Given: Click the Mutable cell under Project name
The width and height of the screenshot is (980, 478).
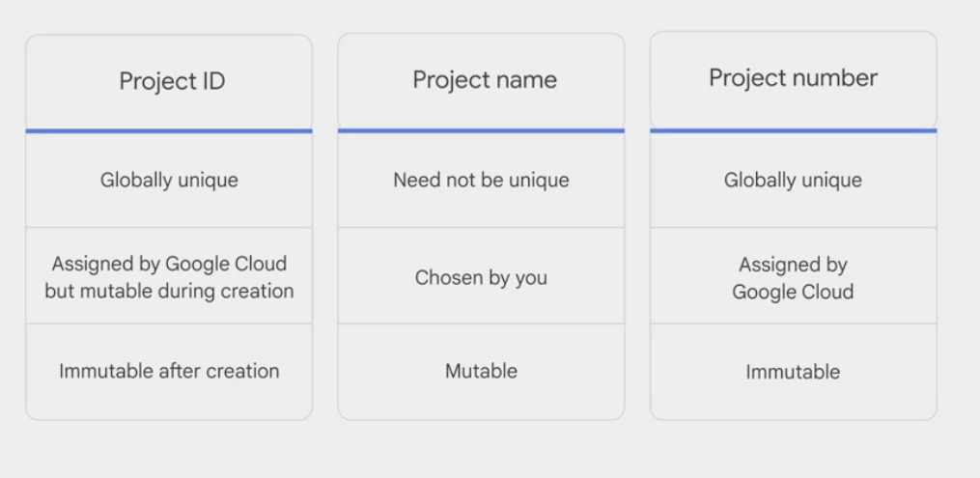Looking at the screenshot, I should [481, 371].
